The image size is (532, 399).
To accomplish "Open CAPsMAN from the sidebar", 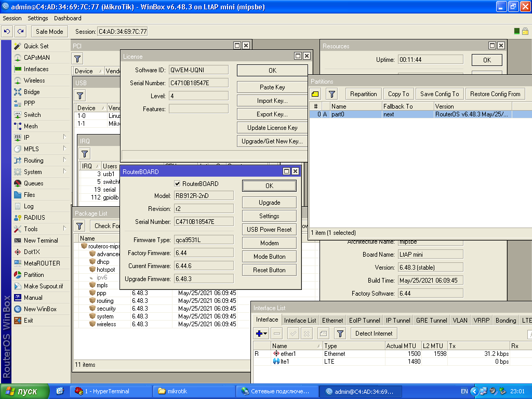I will pos(37,58).
